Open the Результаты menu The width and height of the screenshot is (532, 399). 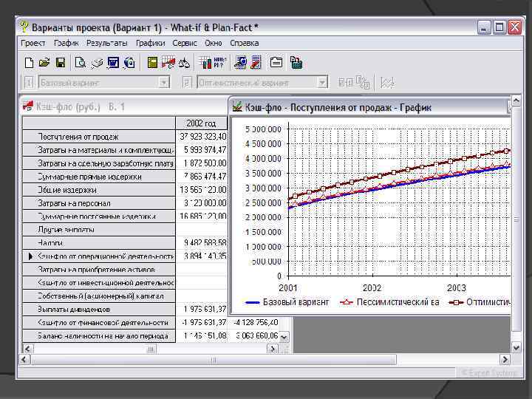point(107,43)
